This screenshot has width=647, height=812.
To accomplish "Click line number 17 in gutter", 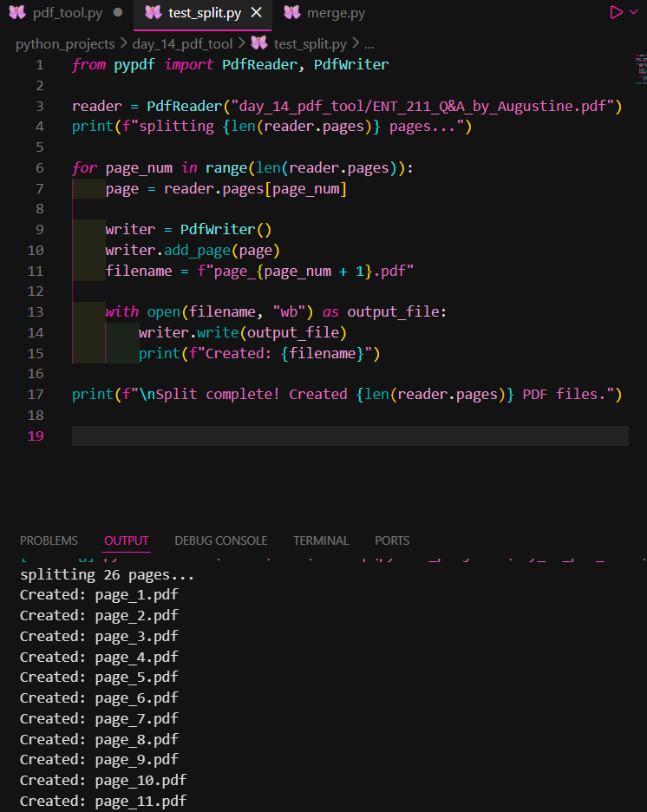I will (36, 395).
